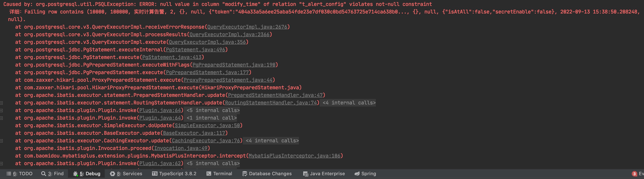Viewport: 644px width, 179px height.
Task: Open ProxyPreparedStatement.java:44 link
Action: [x=228, y=80]
